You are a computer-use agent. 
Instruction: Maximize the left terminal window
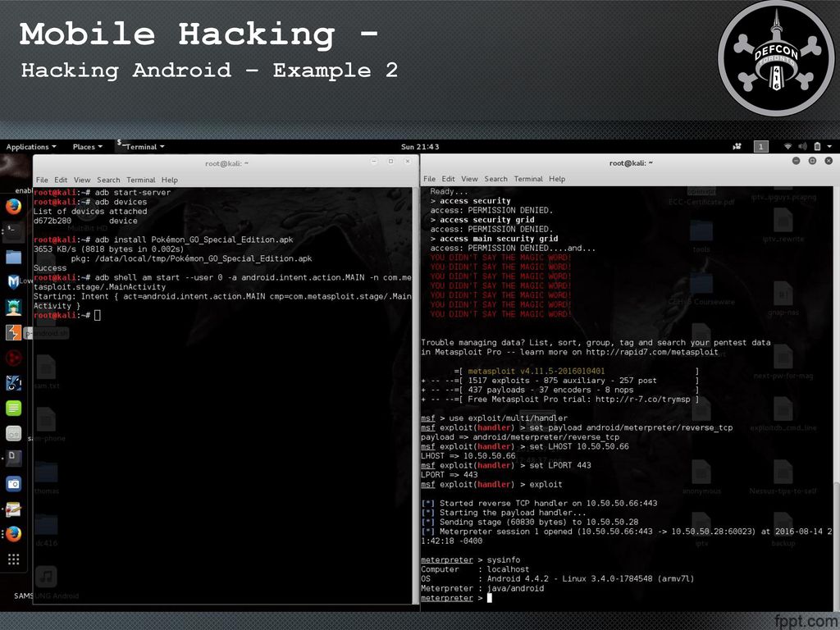390,162
